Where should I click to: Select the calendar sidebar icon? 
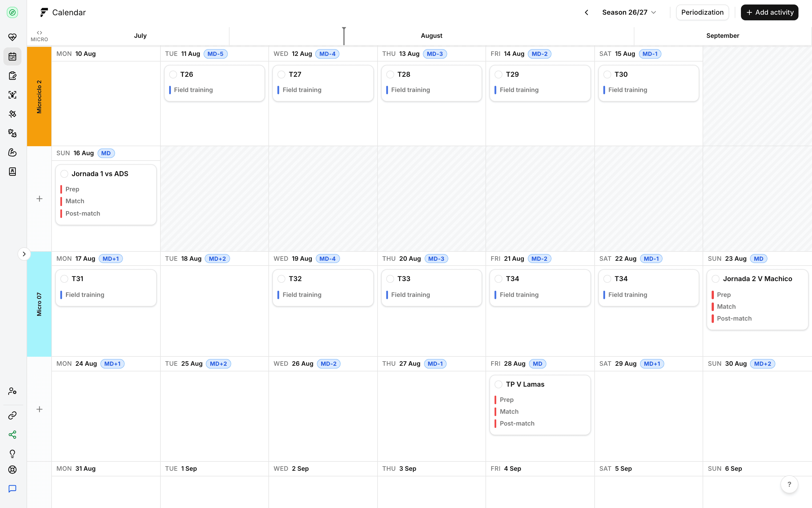(x=12, y=56)
